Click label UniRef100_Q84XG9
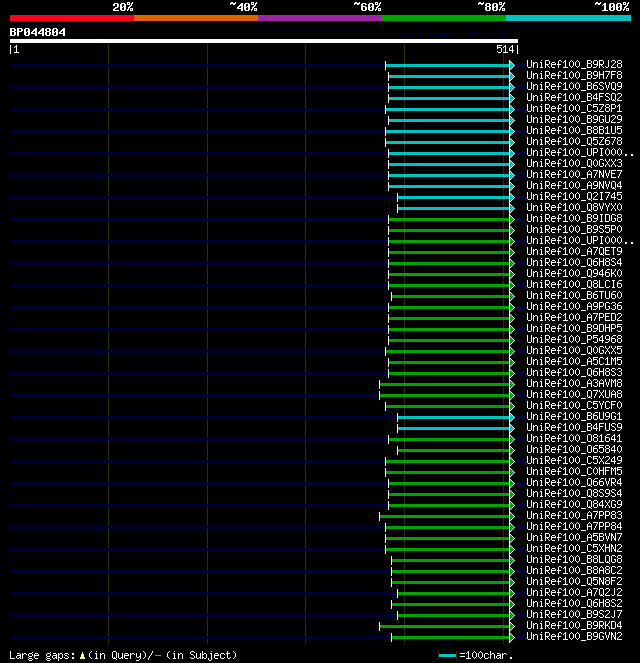The width and height of the screenshot is (640, 663). click(x=574, y=504)
